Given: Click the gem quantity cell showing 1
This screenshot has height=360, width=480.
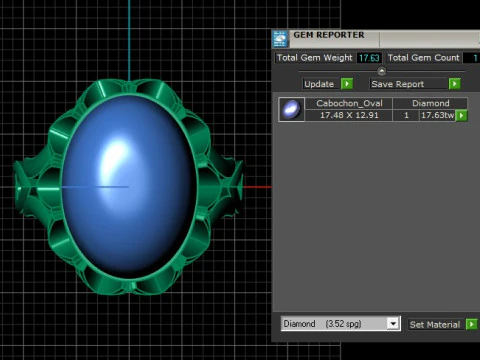Looking at the screenshot, I should [406, 115].
